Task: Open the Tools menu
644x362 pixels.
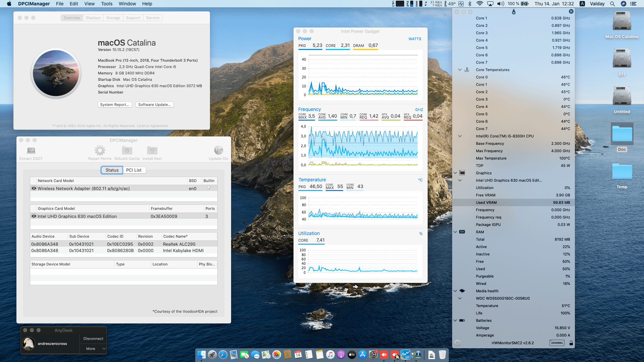Action: (x=107, y=4)
